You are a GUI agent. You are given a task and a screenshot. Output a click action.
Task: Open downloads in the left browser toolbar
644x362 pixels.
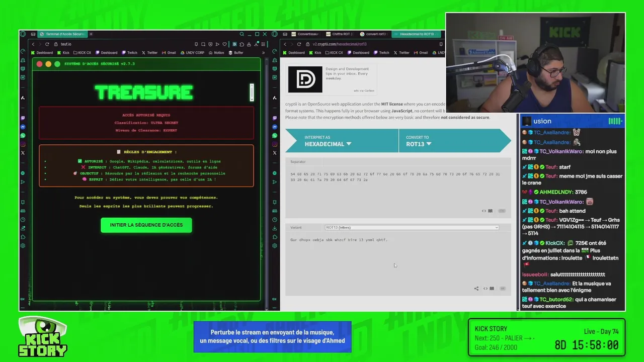tap(256, 44)
